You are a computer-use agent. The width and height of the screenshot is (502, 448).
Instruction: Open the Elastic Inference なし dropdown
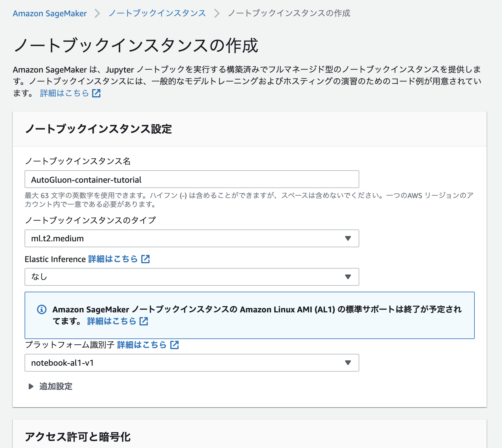coord(192,277)
